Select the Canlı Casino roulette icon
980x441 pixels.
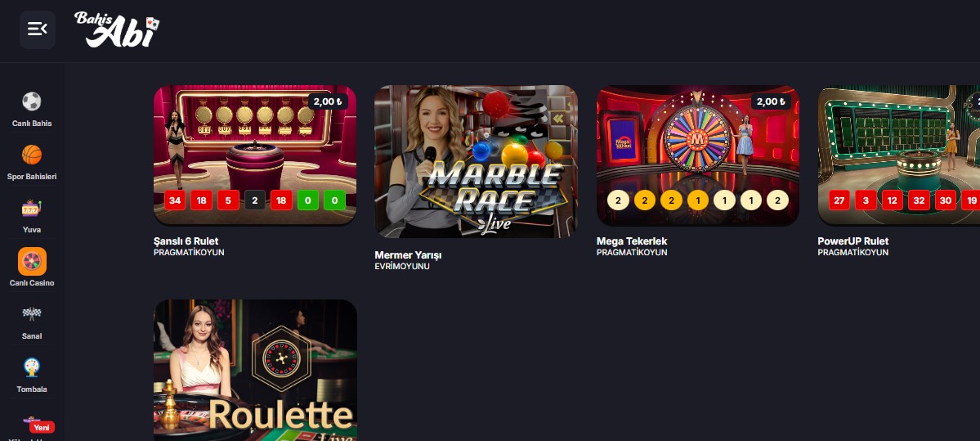[x=32, y=262]
